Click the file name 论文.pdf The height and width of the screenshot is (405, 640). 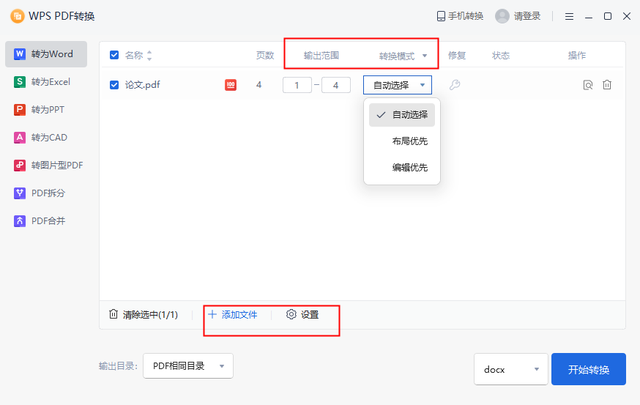(x=142, y=85)
